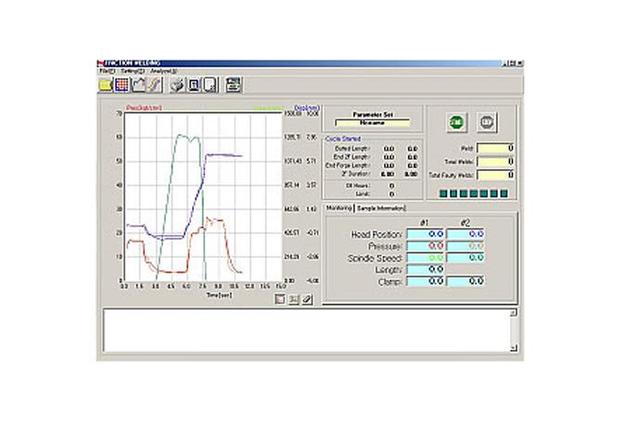The image size is (640, 427).
Task: Open the Analyze menu
Action: click(x=163, y=71)
